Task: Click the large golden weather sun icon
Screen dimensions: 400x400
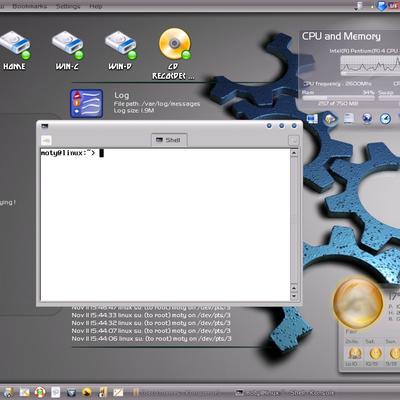Action: [358, 302]
